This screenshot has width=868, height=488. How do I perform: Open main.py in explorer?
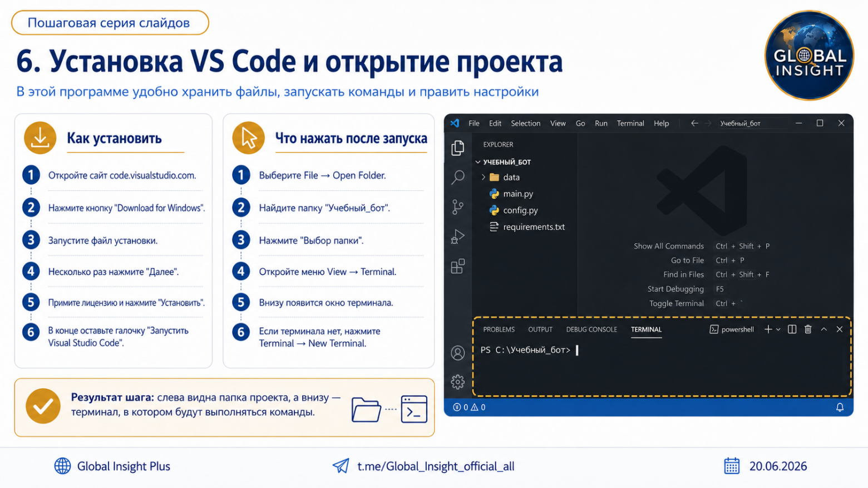point(511,194)
